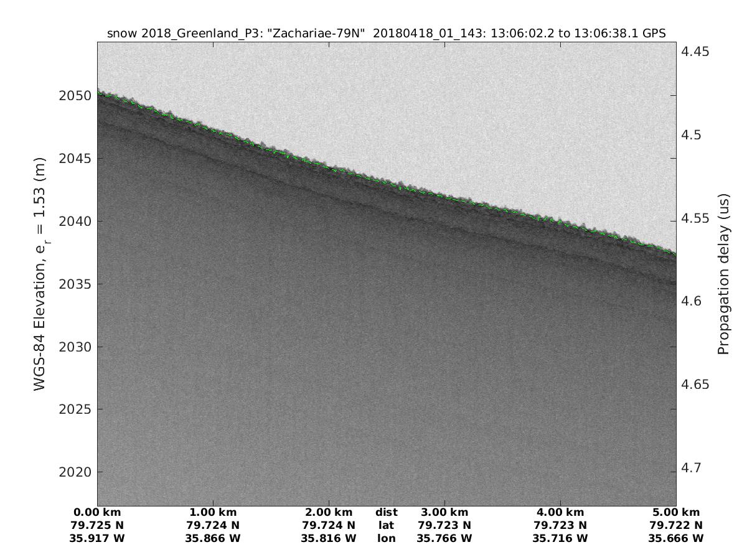Screen dimensions: 747x560
Task: Click the "35.716 W" longitude value
Action: pos(560,539)
